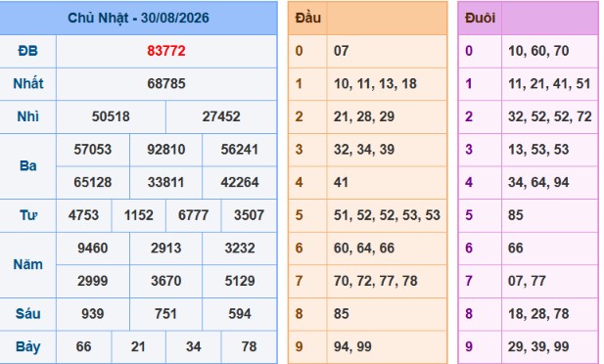Screen dimensions: 604x364
Task: Select seventh prize number 66
Action: coord(83,346)
